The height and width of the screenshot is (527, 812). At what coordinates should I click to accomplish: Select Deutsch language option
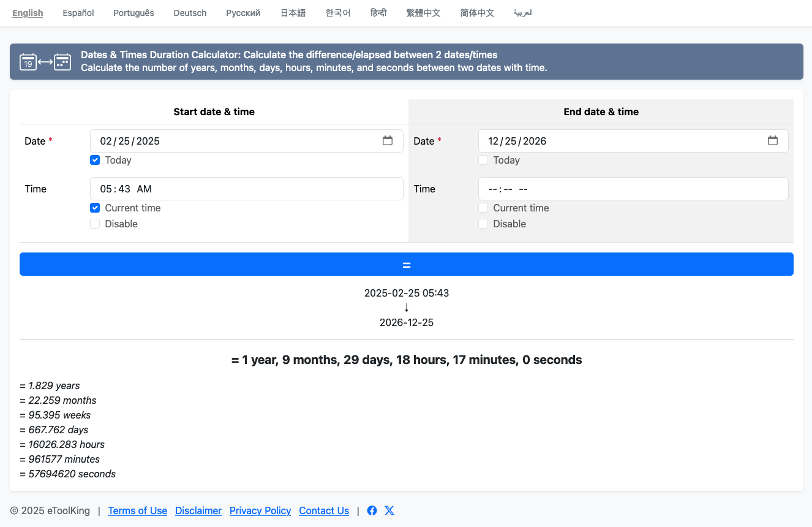190,13
